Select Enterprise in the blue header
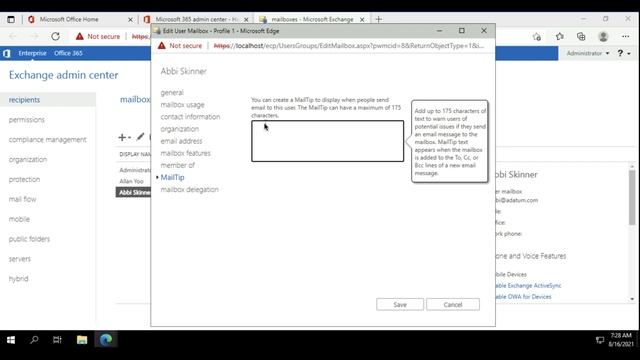The width and height of the screenshot is (640, 360). 32,53
